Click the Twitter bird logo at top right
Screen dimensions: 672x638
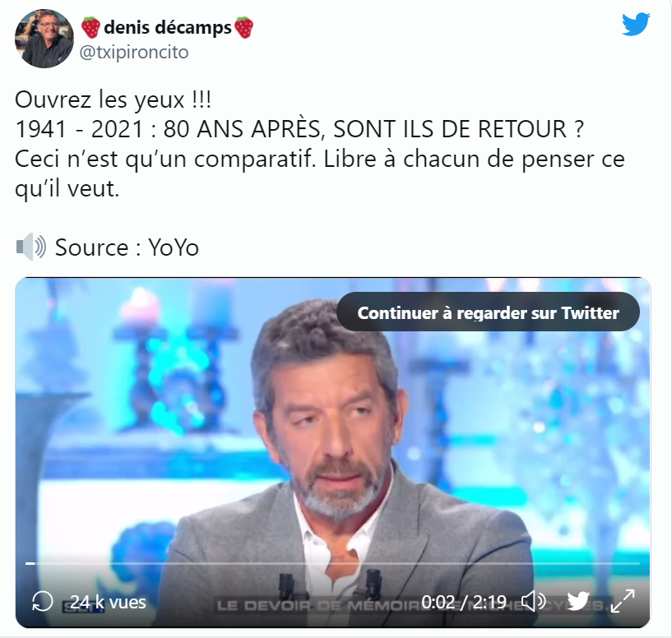(x=636, y=24)
